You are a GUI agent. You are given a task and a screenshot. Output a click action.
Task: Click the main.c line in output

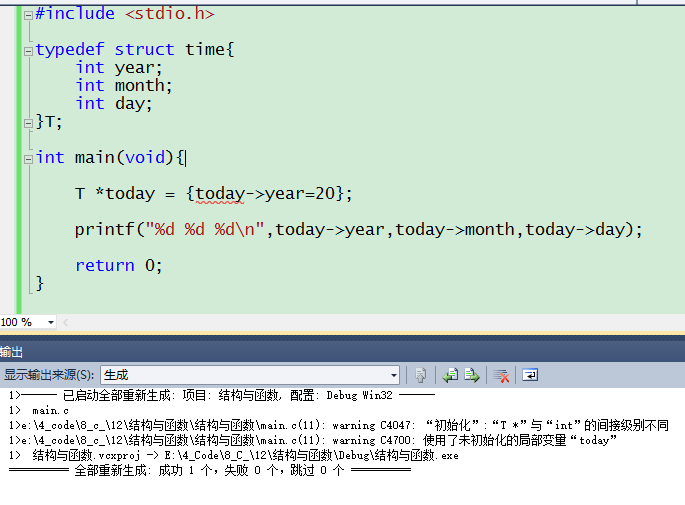(39, 411)
